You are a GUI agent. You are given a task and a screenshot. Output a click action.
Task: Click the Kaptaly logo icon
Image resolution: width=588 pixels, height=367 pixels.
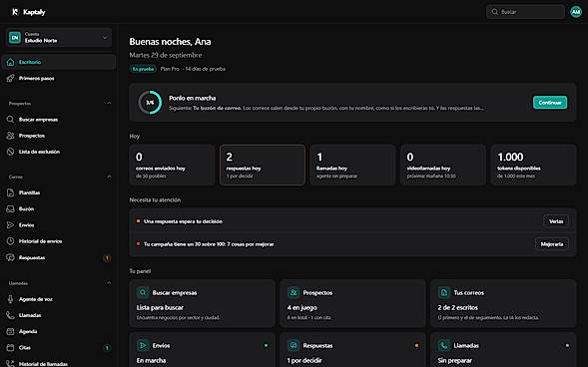15,12
